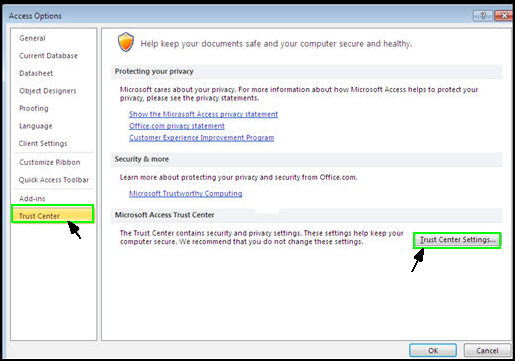Click the Microsoft Access Trust Center heading
The width and height of the screenshot is (515, 361).
tap(164, 215)
